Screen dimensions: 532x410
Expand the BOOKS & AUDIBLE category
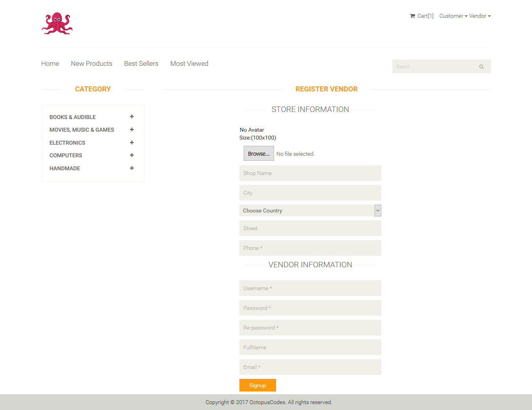click(x=131, y=116)
